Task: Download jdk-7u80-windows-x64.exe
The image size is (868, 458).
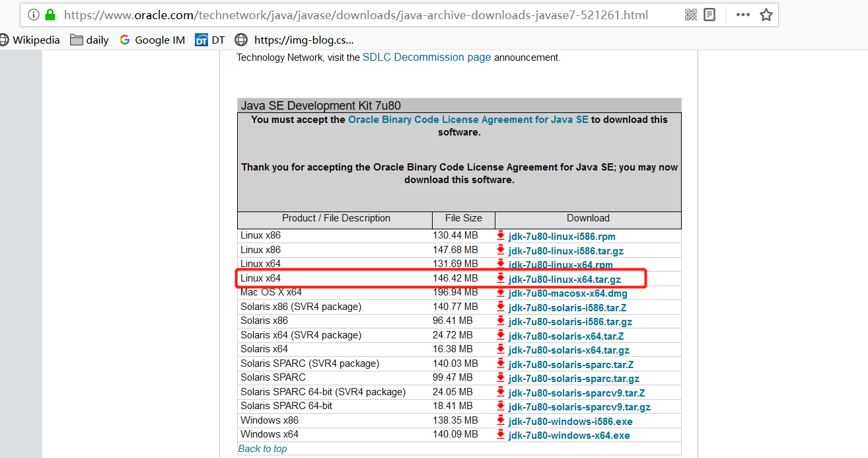Action: pyautogui.click(x=569, y=436)
